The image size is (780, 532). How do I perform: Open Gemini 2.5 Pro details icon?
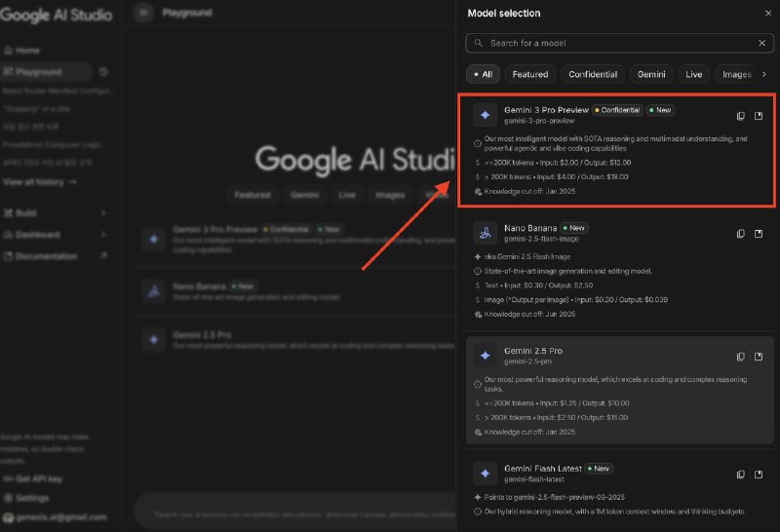click(759, 357)
